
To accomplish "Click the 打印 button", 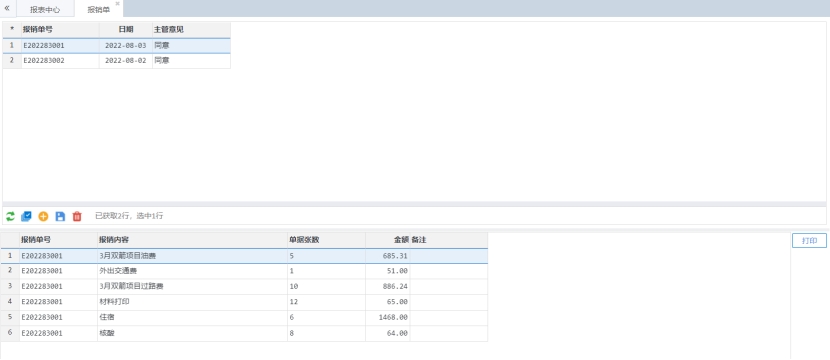I will [x=809, y=240].
